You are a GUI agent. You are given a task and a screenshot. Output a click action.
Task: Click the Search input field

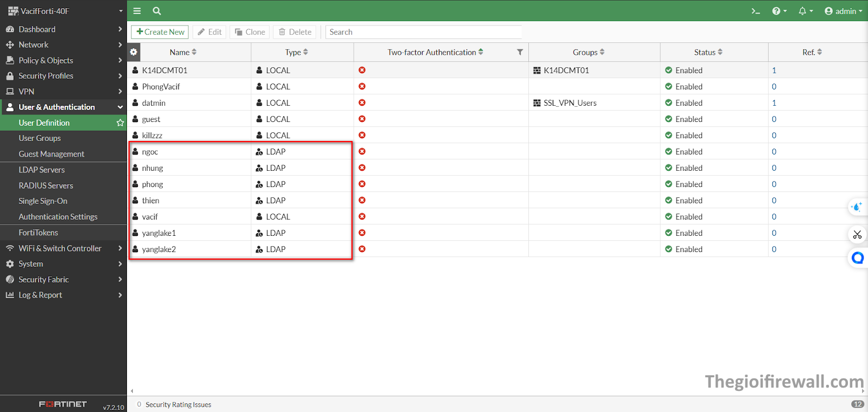click(x=423, y=32)
